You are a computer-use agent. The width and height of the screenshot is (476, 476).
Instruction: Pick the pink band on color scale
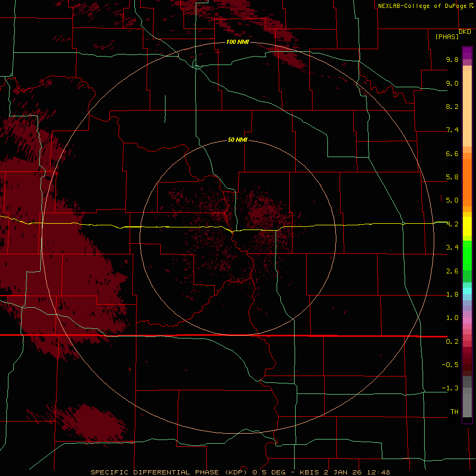(x=467, y=321)
